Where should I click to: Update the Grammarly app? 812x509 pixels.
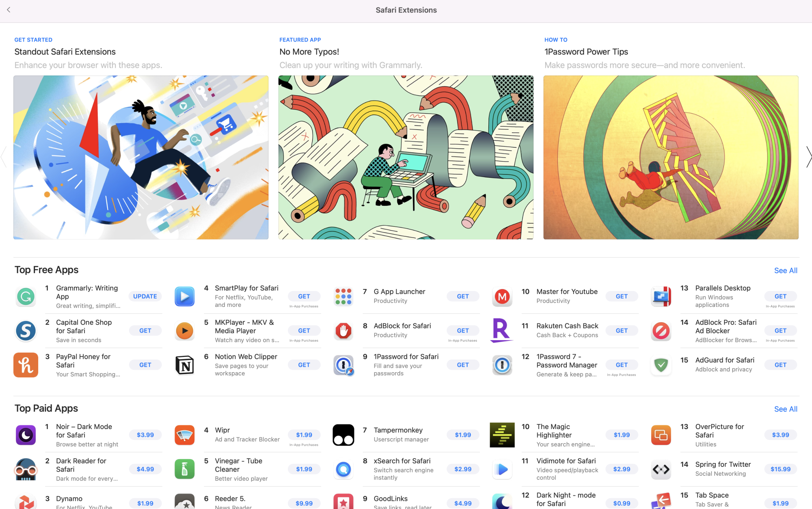145,296
